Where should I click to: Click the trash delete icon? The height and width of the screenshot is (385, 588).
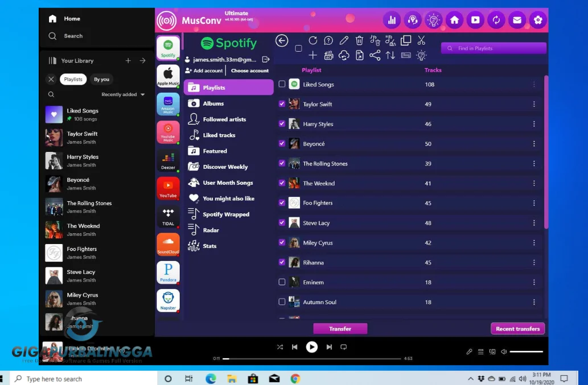[x=359, y=40]
